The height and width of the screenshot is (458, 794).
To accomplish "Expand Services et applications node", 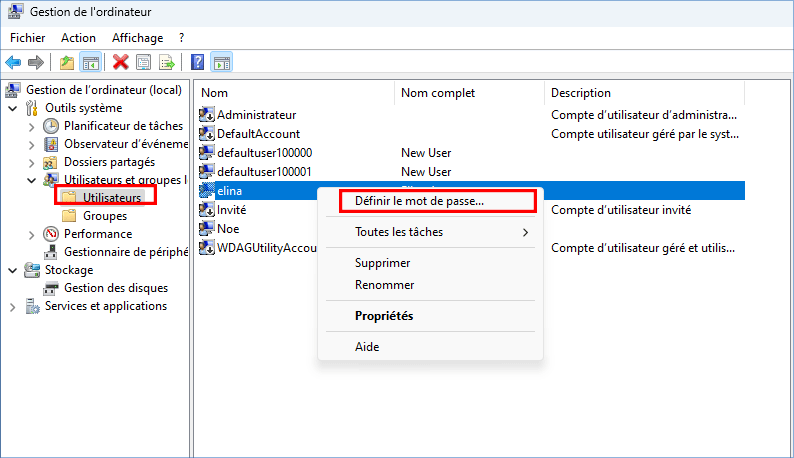I will point(13,307).
